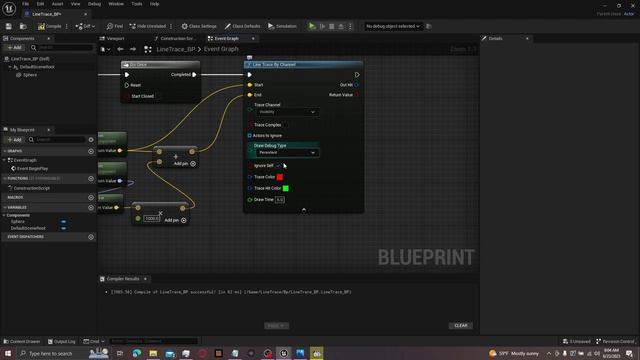This screenshot has height=360, width=640.
Task: Click the Find button in toolbar
Action: (115, 26)
